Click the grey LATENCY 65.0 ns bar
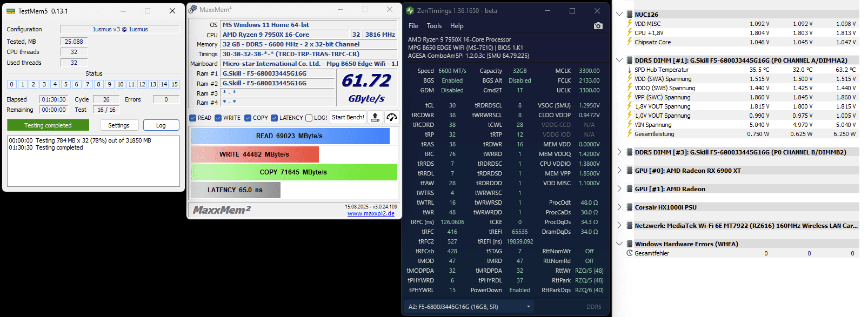868x317 pixels. coord(236,190)
